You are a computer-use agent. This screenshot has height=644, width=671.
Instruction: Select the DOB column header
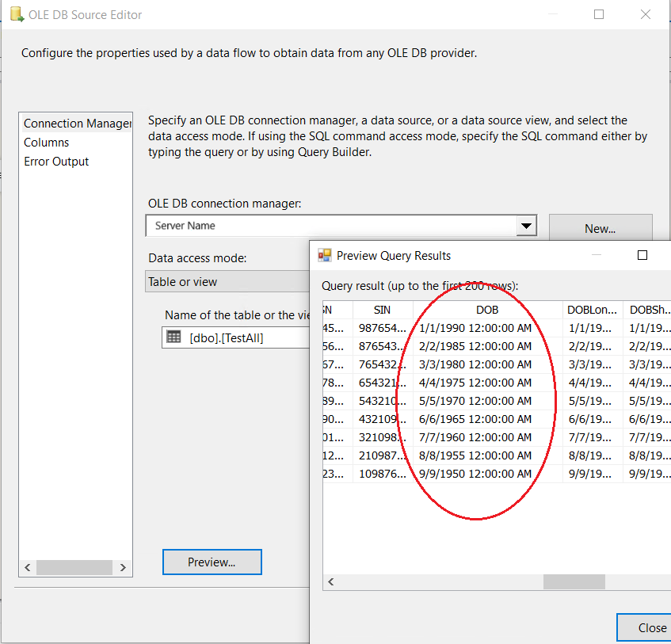pyautogui.click(x=488, y=310)
